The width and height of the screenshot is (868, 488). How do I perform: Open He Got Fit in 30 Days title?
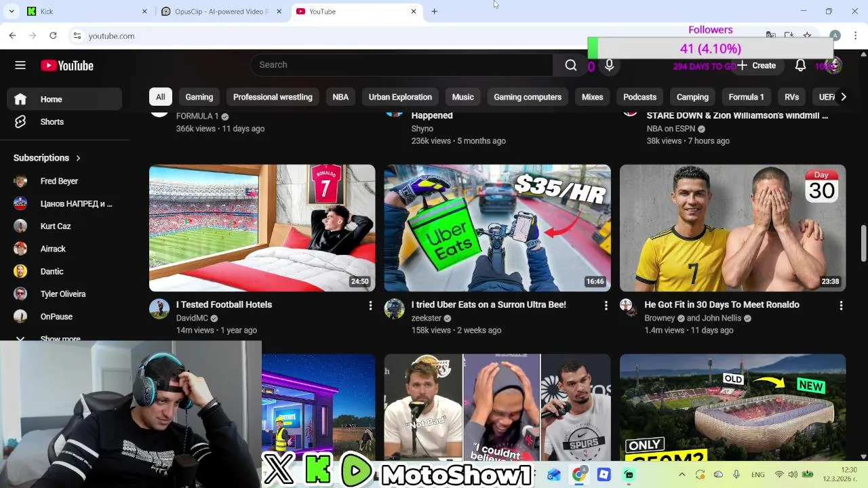pos(722,305)
